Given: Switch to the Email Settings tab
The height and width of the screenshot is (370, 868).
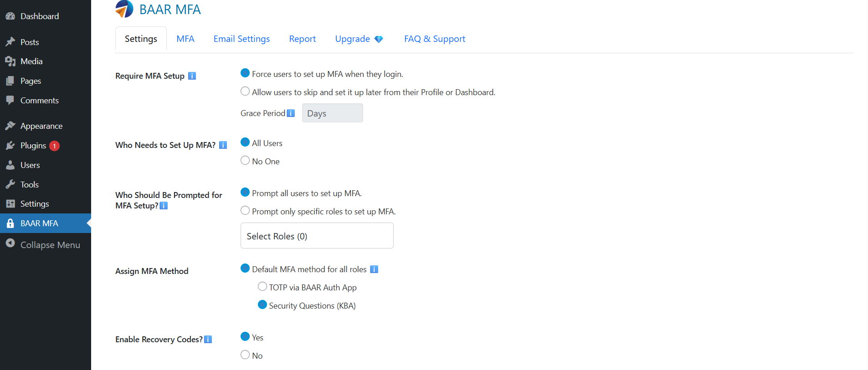Looking at the screenshot, I should pos(241,39).
